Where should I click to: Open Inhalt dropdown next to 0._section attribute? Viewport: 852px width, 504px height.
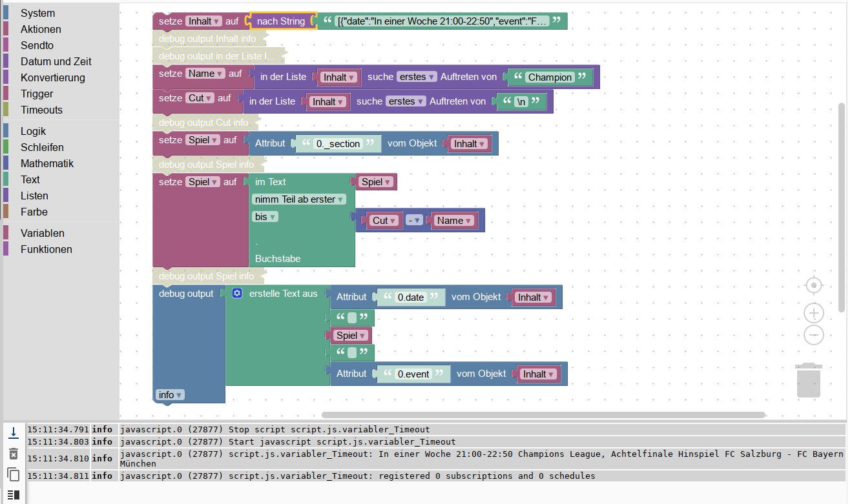coord(470,144)
